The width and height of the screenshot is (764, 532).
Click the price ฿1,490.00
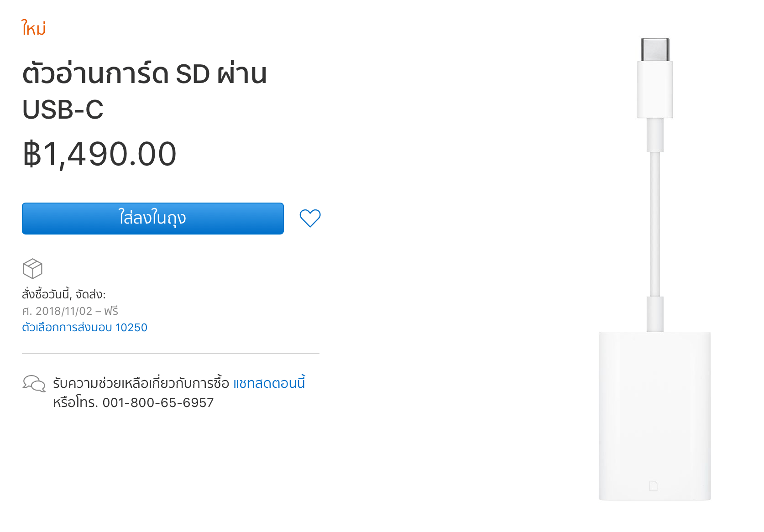pyautogui.click(x=99, y=154)
